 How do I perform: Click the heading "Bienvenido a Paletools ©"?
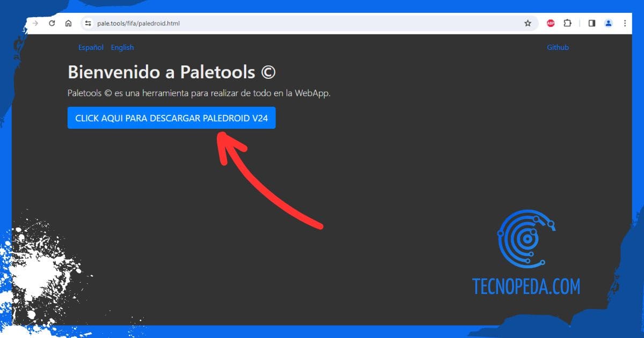pos(172,72)
